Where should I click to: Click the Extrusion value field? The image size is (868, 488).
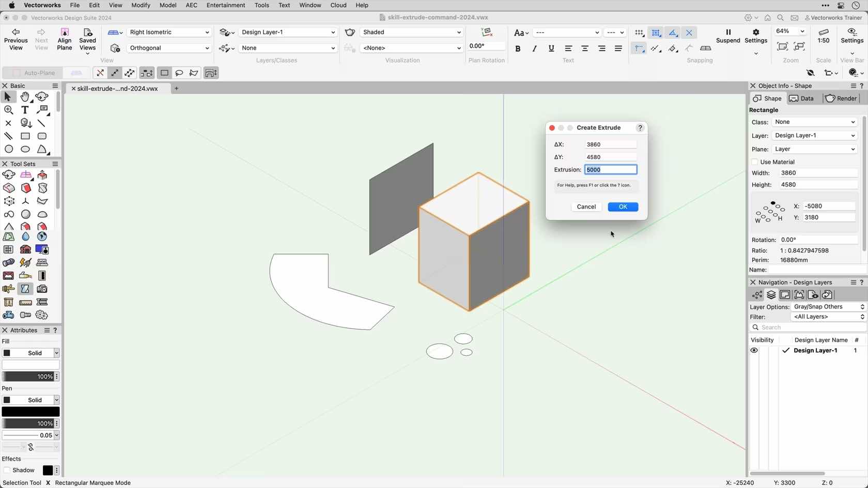coord(611,170)
